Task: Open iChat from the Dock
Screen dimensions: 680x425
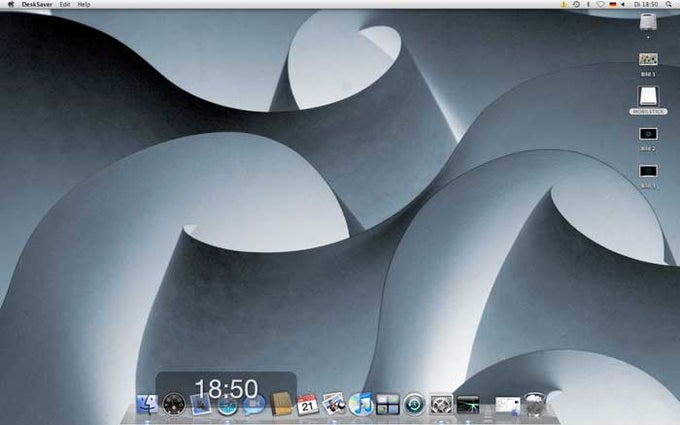Action: (254, 404)
